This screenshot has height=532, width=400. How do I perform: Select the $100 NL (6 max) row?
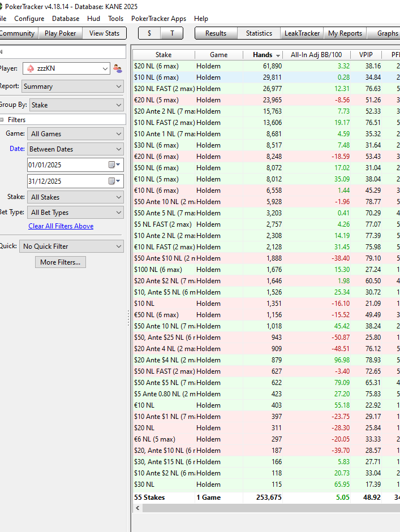click(266, 270)
